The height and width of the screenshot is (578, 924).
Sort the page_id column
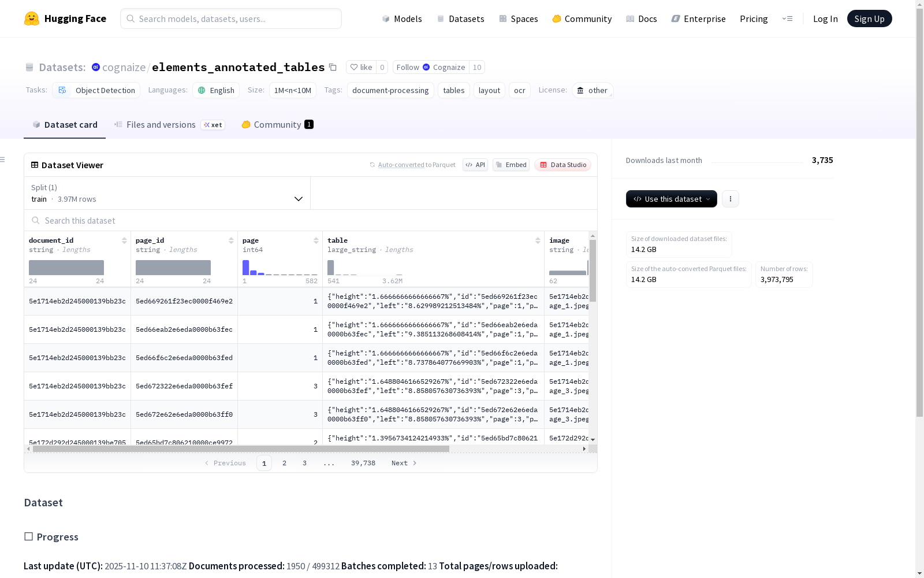pos(231,240)
